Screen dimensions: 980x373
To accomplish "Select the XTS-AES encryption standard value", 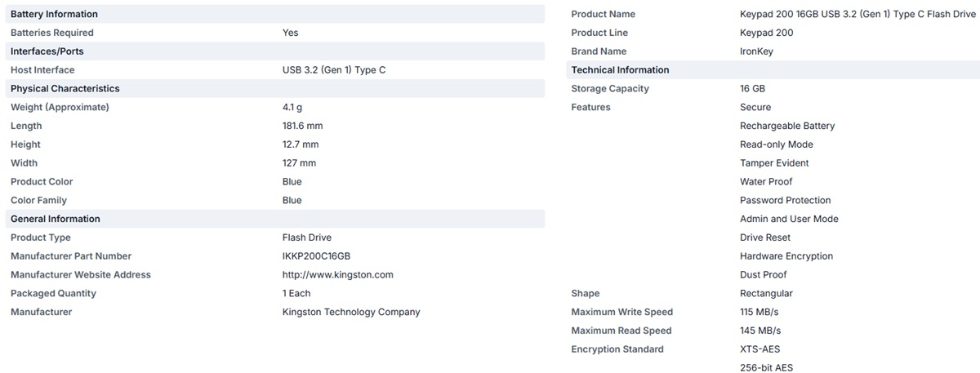I will (x=759, y=349).
